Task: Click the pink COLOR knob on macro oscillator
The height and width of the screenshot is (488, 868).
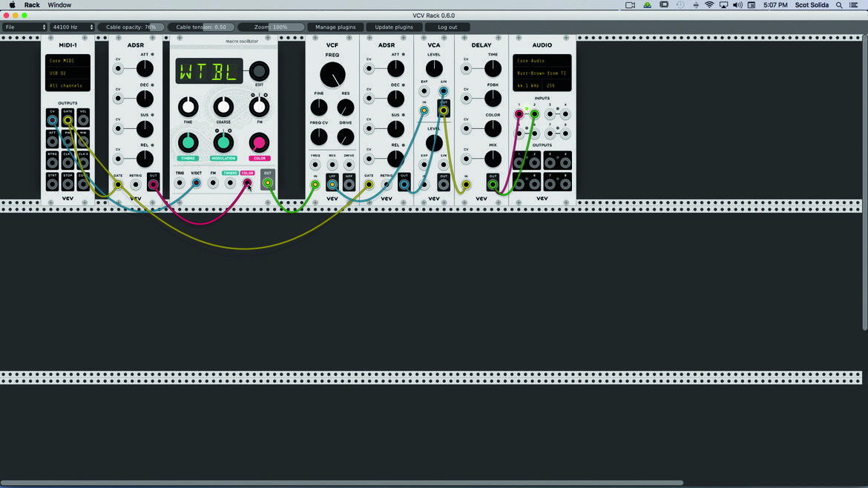Action: click(259, 142)
